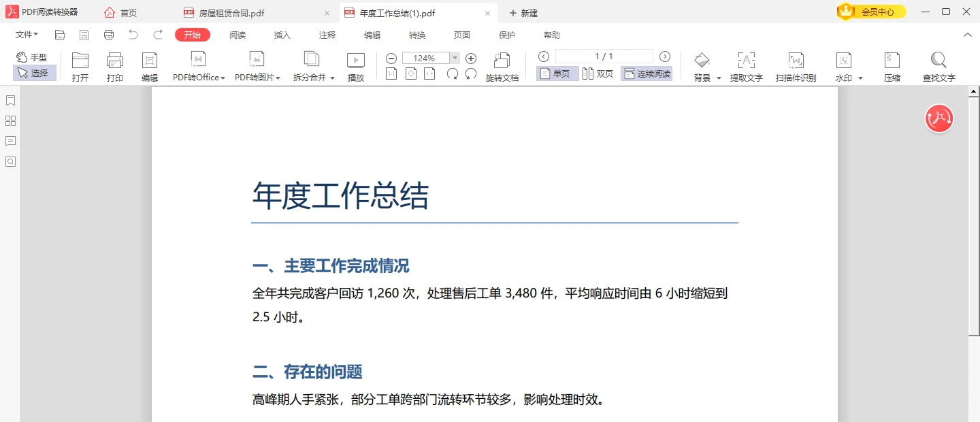Open the 注释 ribbon tab
This screenshot has width=980, height=422.
(x=327, y=35)
